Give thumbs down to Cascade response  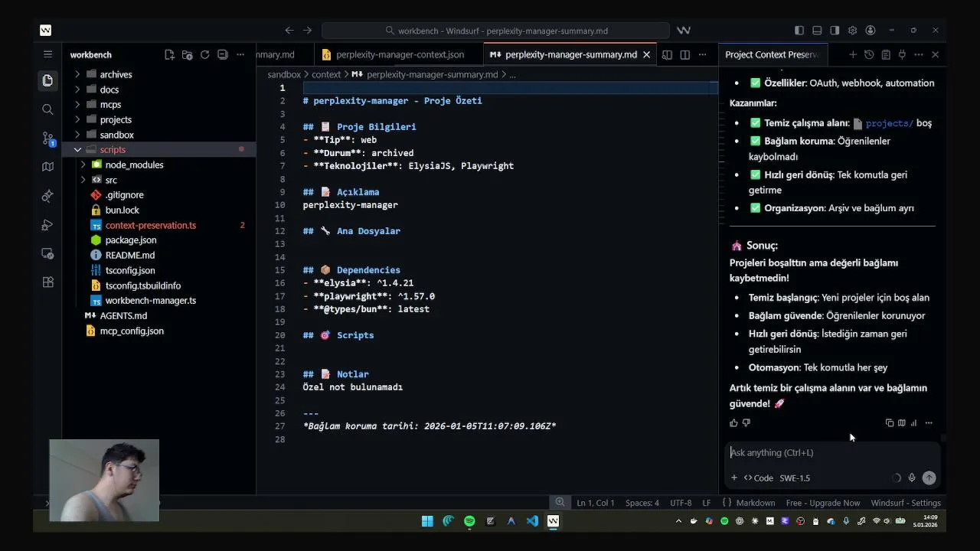click(746, 422)
